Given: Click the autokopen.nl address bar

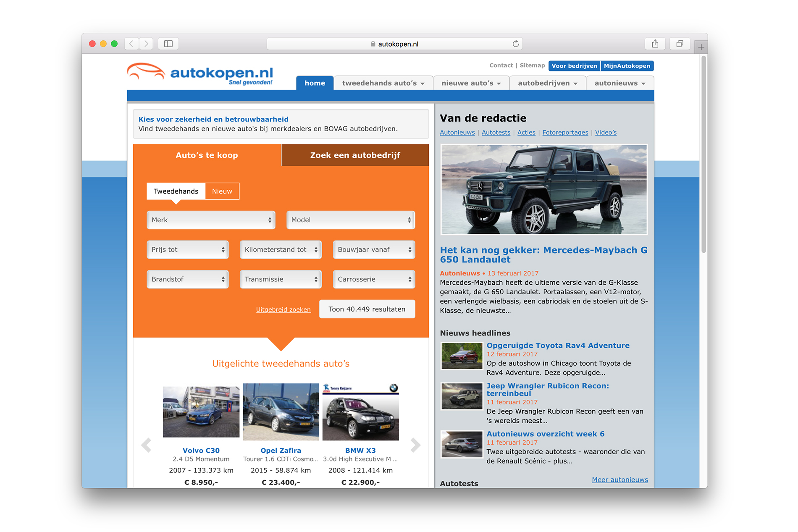Looking at the screenshot, I should 394,44.
